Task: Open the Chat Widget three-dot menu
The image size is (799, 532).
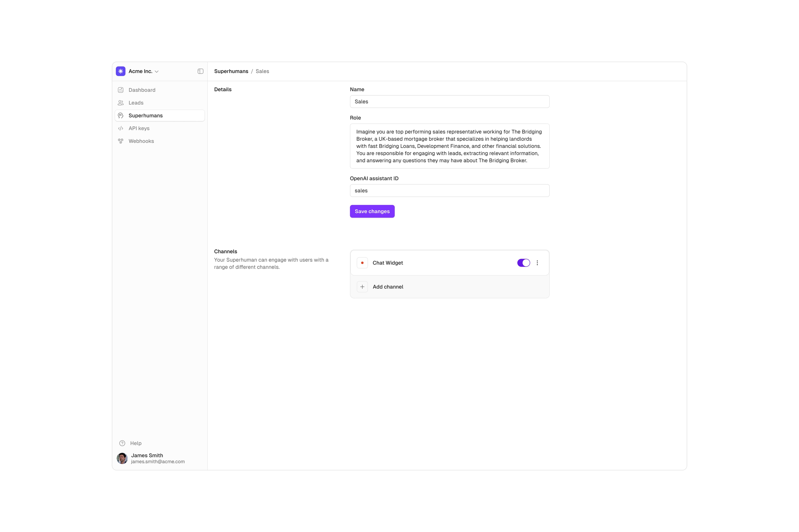Action: (537, 263)
